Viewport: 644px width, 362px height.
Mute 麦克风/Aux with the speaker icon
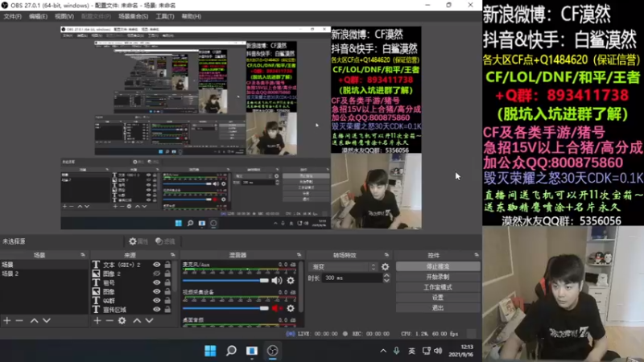coord(277,281)
